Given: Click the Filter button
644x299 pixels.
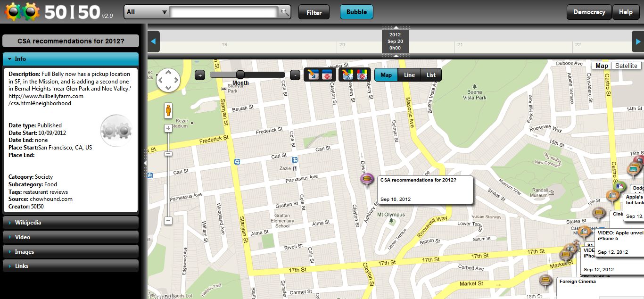Looking at the screenshot, I should [x=314, y=13].
